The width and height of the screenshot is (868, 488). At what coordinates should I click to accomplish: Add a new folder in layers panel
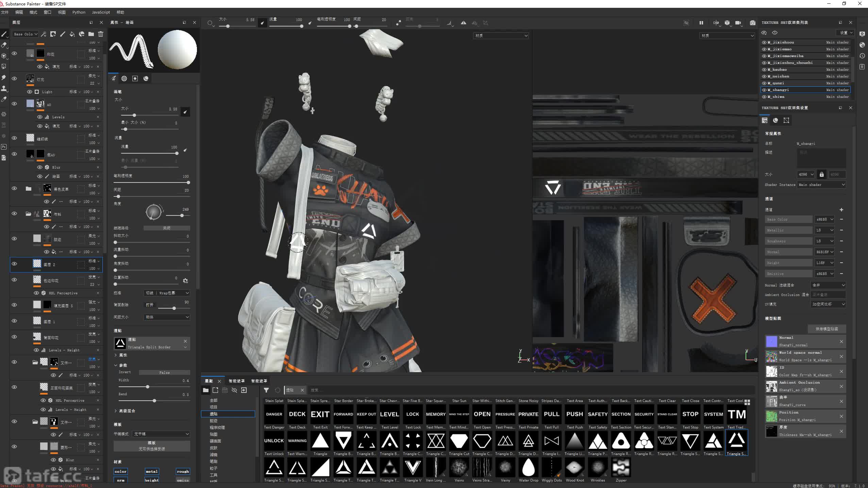point(91,34)
